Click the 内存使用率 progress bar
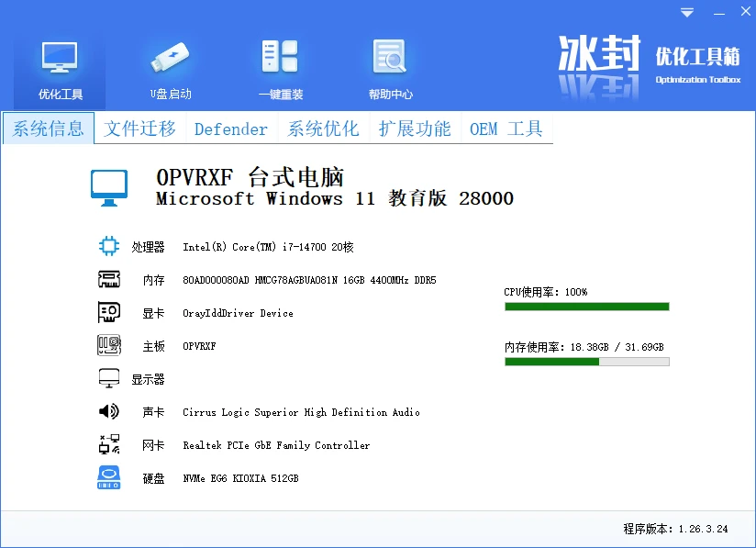Screen dimensions: 756x548 (587, 362)
